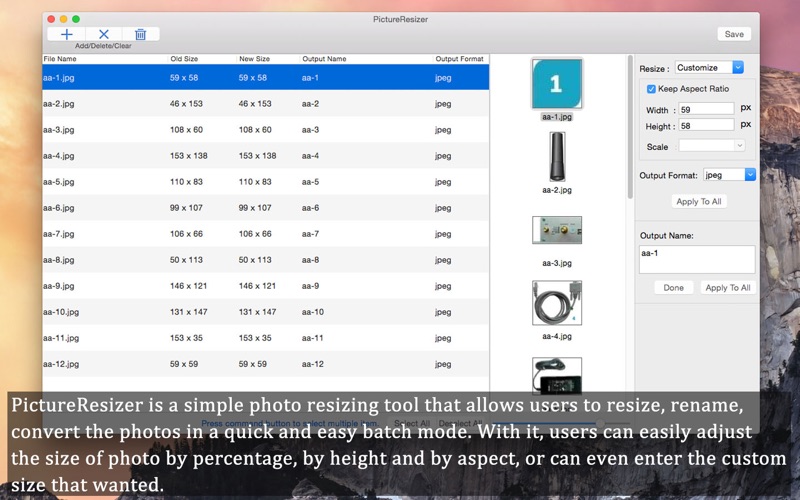Click the Save button

734,34
